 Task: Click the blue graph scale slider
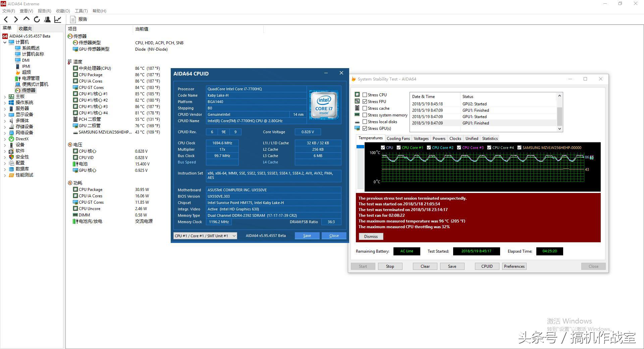coord(360,147)
